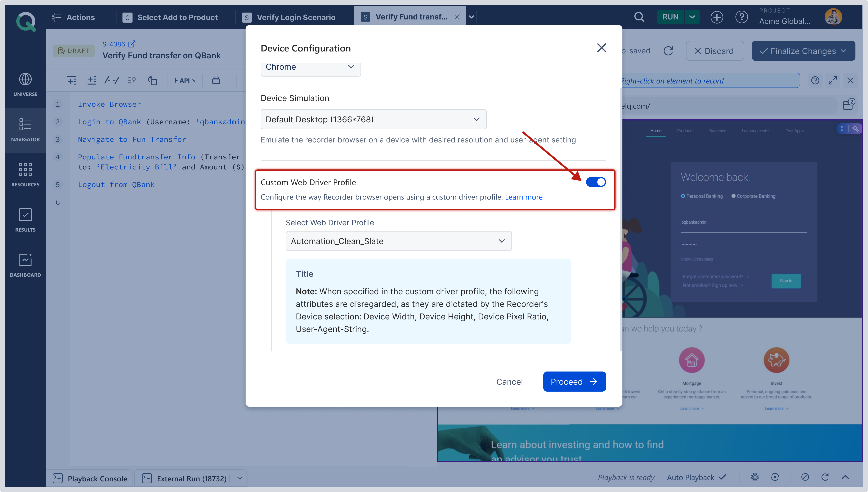868x492 pixels.
Task: Open the Device Simulation dropdown
Action: point(373,119)
